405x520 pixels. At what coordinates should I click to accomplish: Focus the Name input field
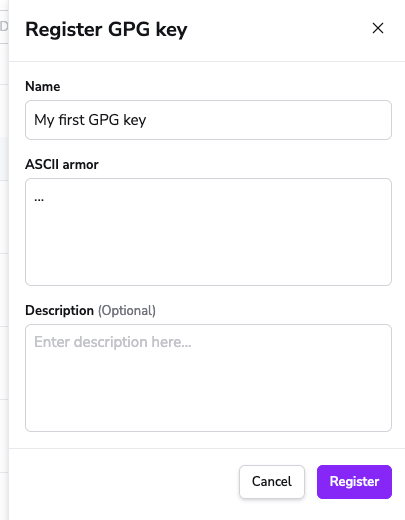(208, 120)
